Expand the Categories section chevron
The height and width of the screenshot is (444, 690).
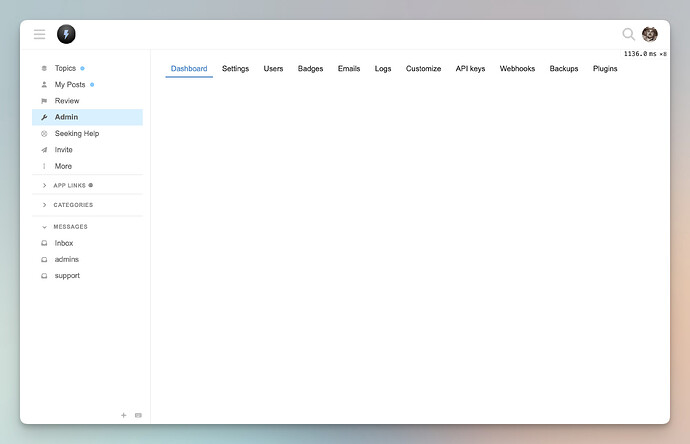pos(44,205)
